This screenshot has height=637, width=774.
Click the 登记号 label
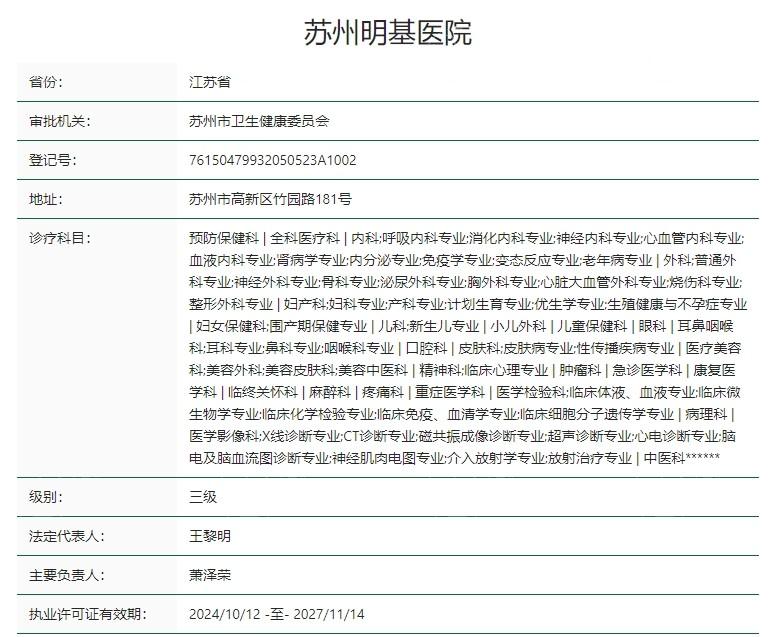(x=52, y=160)
